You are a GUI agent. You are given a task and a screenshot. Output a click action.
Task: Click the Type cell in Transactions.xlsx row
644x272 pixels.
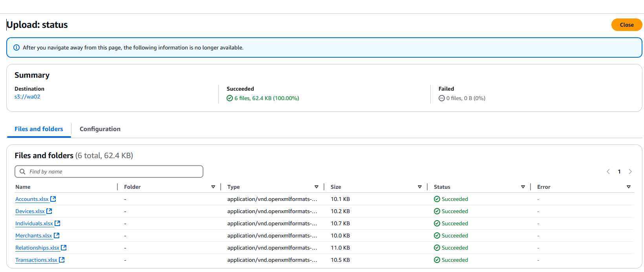click(x=272, y=260)
